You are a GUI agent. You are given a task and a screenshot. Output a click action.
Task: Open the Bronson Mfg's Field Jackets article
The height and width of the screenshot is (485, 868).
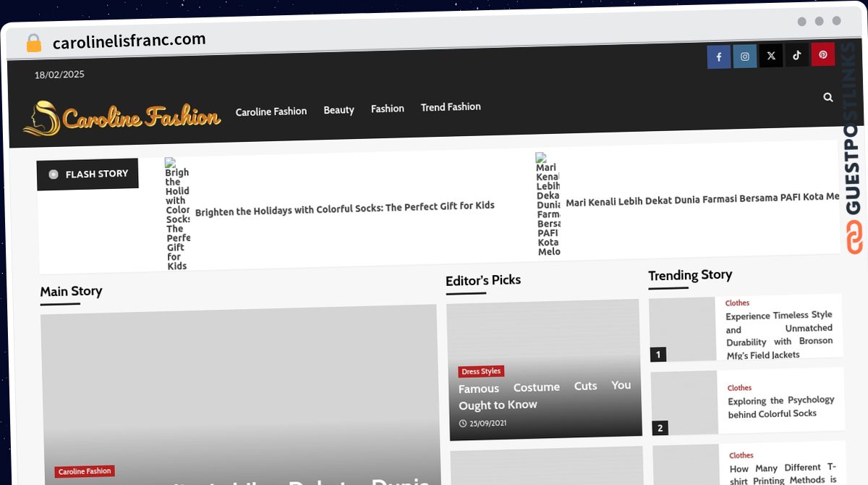(779, 334)
